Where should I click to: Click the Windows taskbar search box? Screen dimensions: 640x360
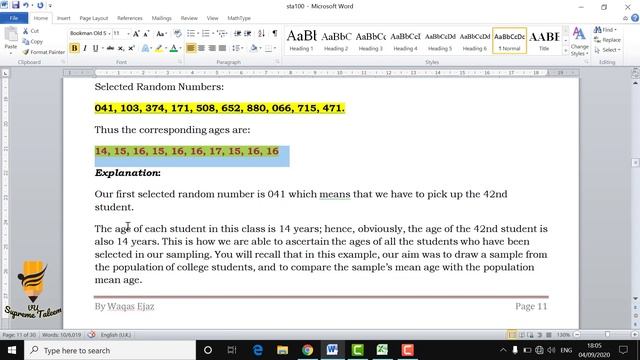110,350
